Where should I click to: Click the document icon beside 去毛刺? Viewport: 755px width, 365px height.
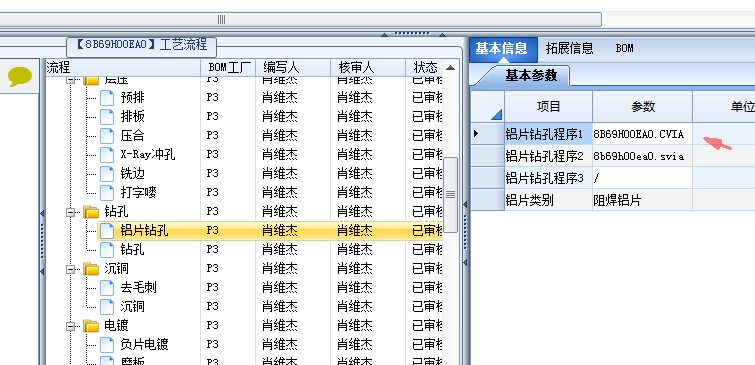click(x=107, y=287)
